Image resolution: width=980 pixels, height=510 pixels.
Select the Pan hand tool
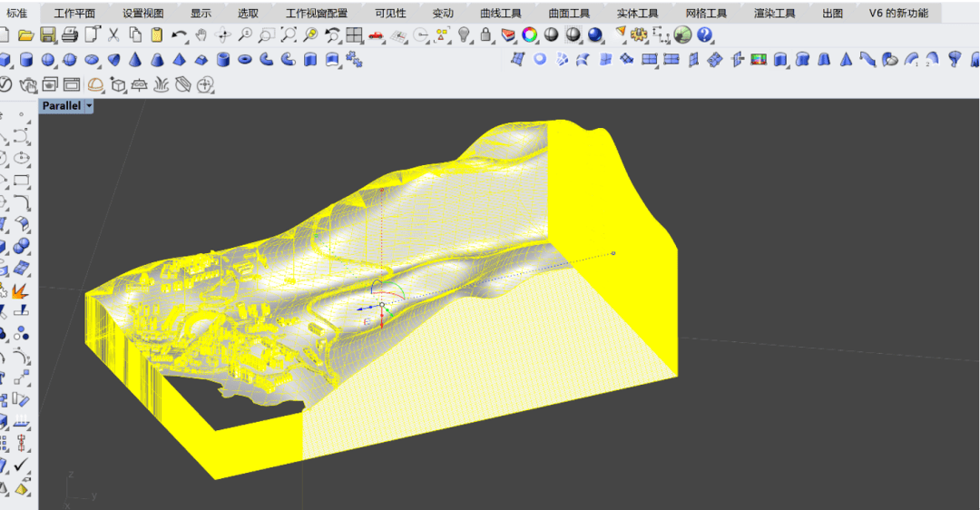coord(201,35)
